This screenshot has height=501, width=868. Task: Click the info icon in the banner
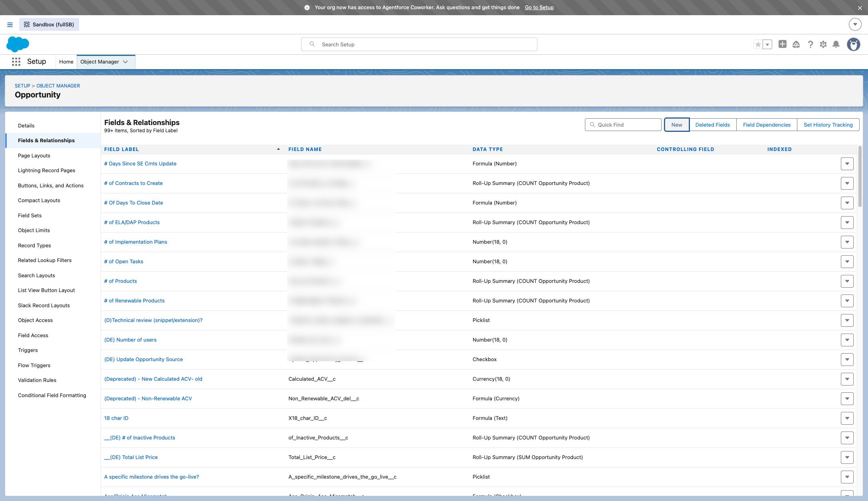coord(307,8)
